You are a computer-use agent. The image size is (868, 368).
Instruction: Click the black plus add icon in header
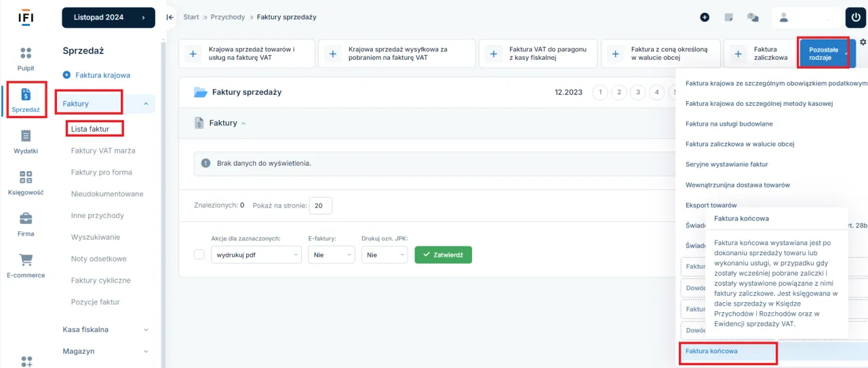(705, 18)
